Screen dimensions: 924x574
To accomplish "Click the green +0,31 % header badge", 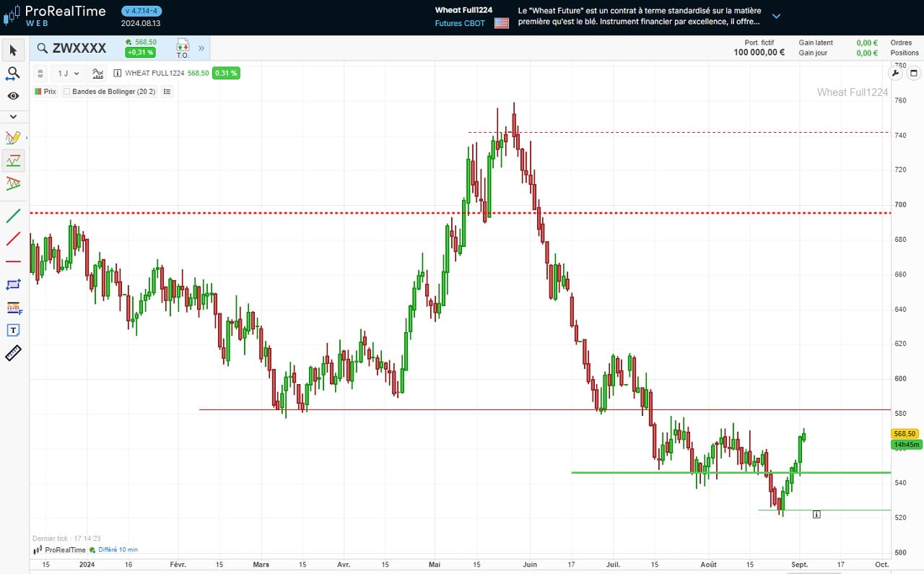I will pyautogui.click(x=141, y=53).
